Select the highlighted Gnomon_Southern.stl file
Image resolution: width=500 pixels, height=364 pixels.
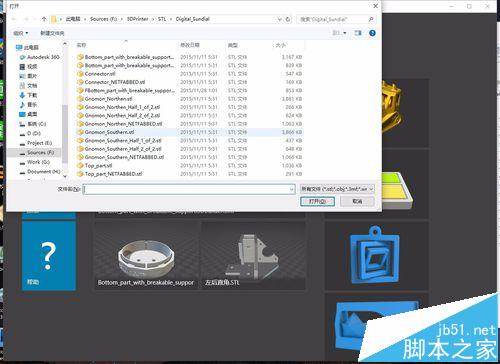pos(189,132)
